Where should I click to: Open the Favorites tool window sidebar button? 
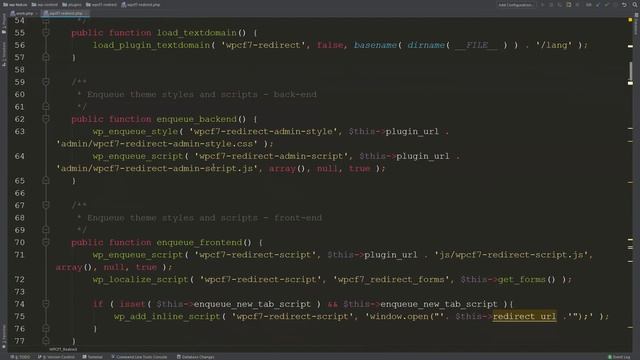(4, 337)
